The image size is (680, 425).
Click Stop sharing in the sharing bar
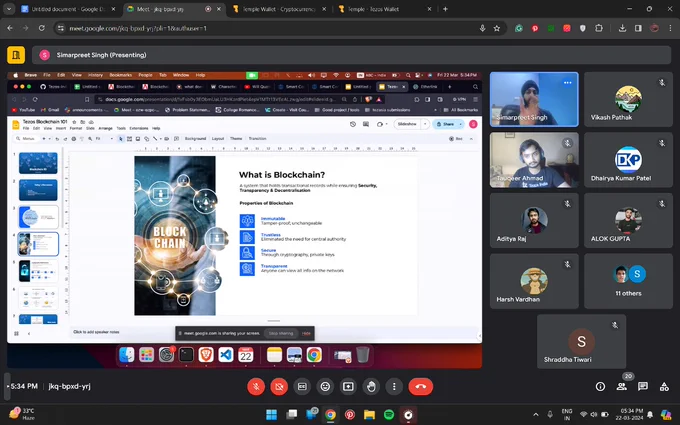pos(281,333)
